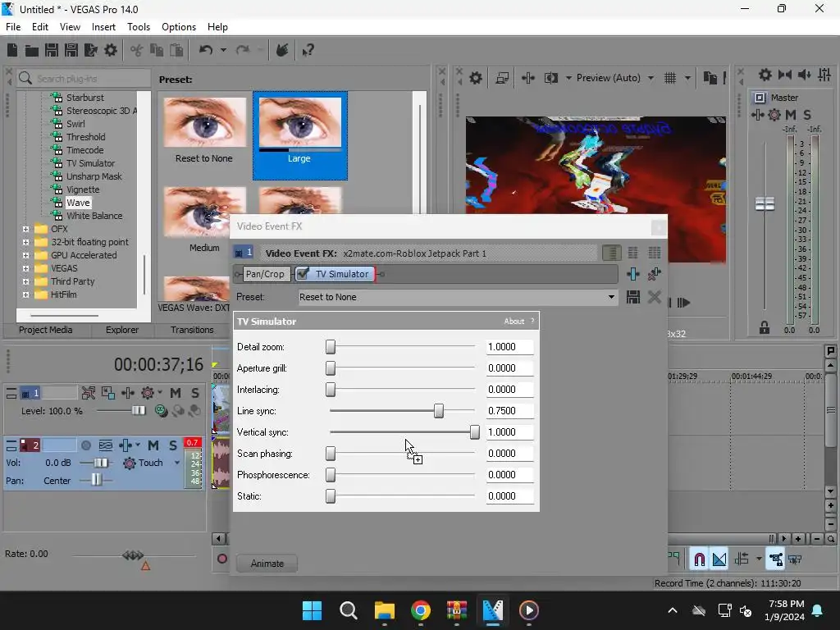Click the Undo arrow in toolbar
Screen dimensions: 840x630
(206, 50)
